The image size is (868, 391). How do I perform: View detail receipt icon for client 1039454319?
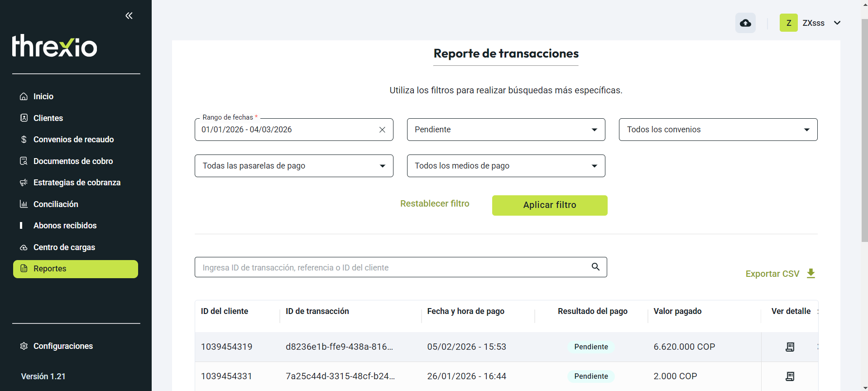pos(790,347)
